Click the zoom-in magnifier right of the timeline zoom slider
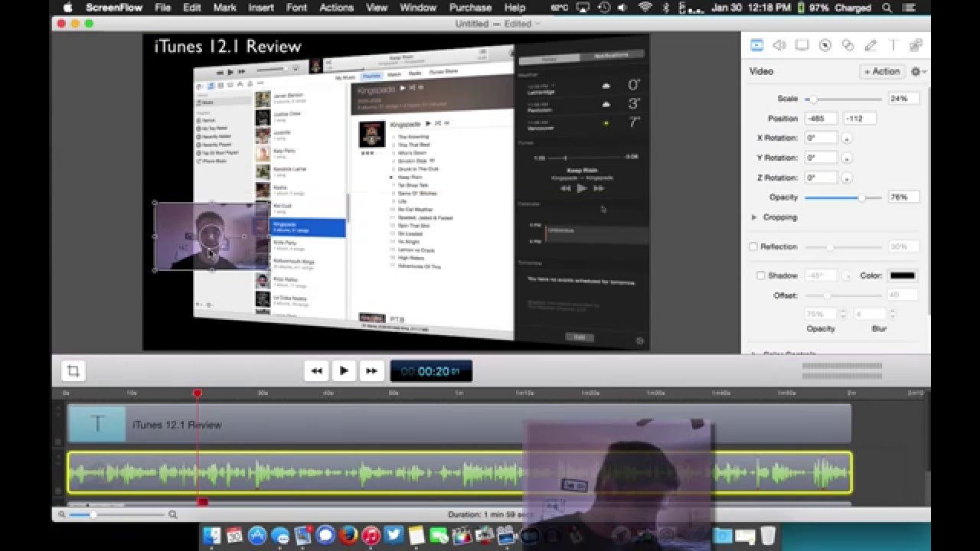Viewport: 980px width, 551px height. 173,515
